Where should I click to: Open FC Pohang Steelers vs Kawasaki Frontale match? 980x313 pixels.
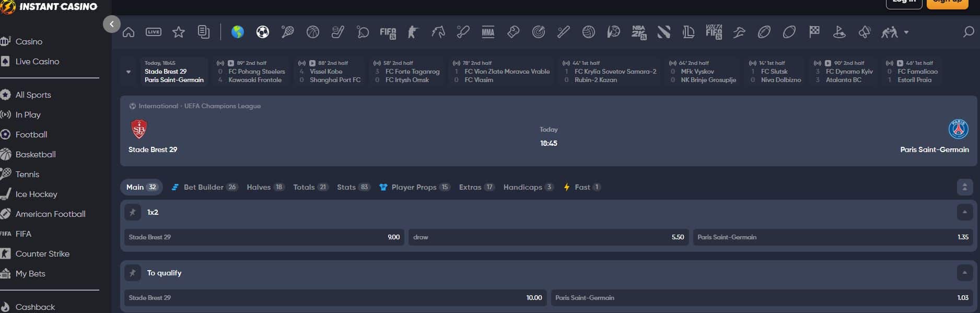(x=250, y=72)
